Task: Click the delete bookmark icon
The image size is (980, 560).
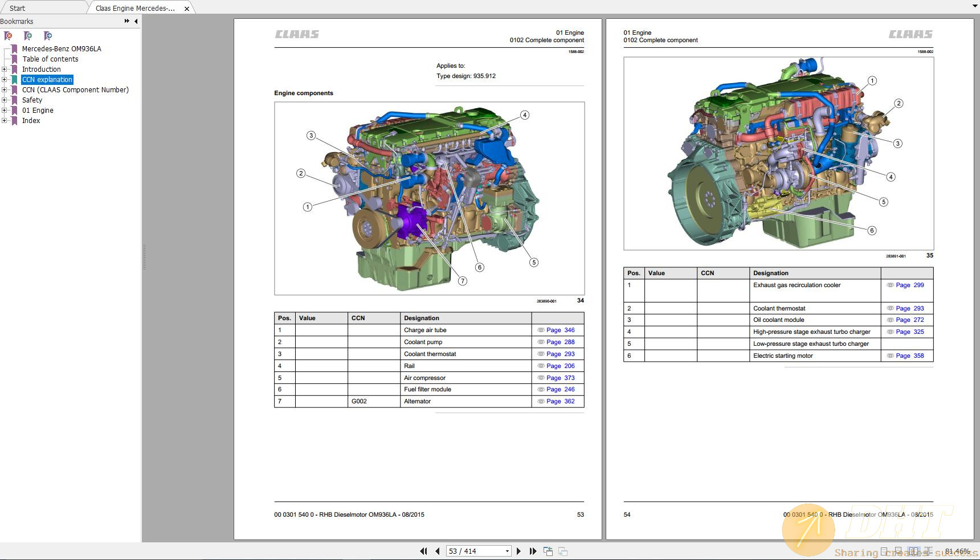Action: (9, 36)
